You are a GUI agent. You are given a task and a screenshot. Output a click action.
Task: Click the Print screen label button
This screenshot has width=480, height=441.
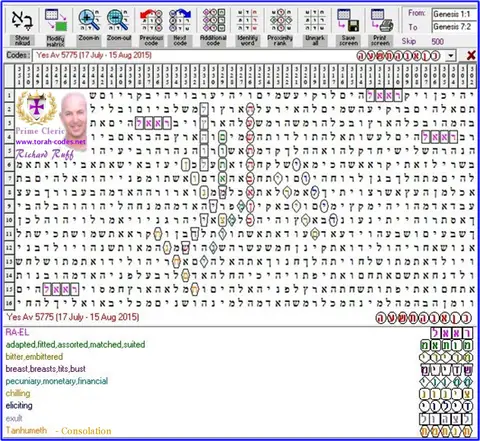[380, 40]
